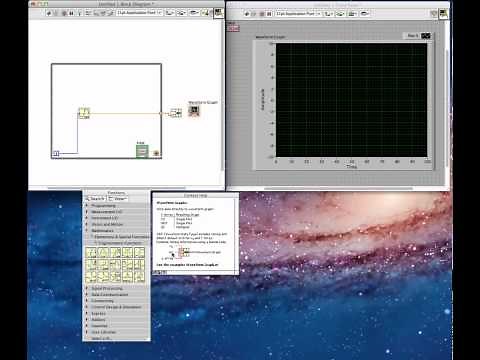Expand the Express category

pyautogui.click(x=116, y=313)
